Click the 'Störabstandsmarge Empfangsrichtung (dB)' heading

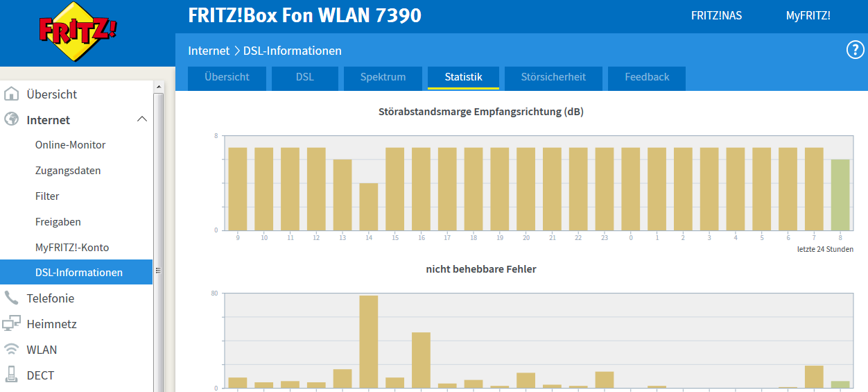(x=481, y=112)
